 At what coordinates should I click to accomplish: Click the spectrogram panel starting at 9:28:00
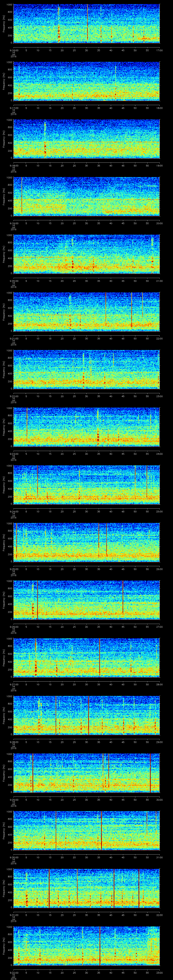pyautogui.click(x=86, y=715)
